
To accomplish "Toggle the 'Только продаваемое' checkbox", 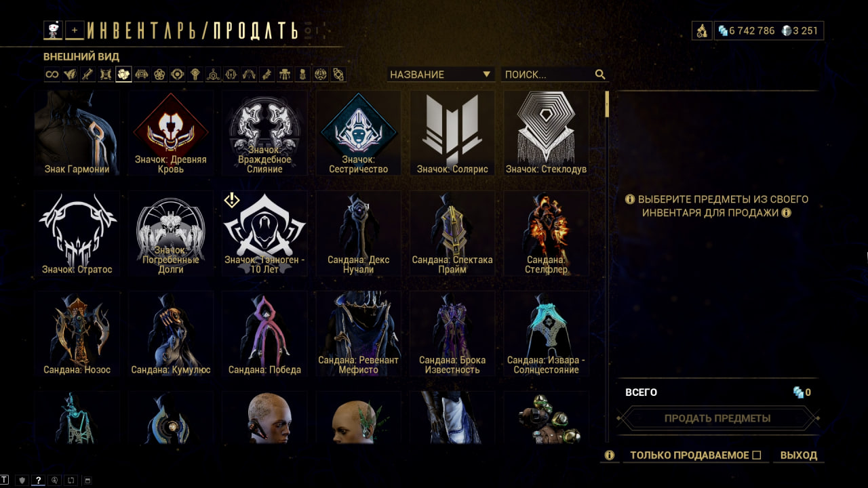I will click(x=757, y=455).
